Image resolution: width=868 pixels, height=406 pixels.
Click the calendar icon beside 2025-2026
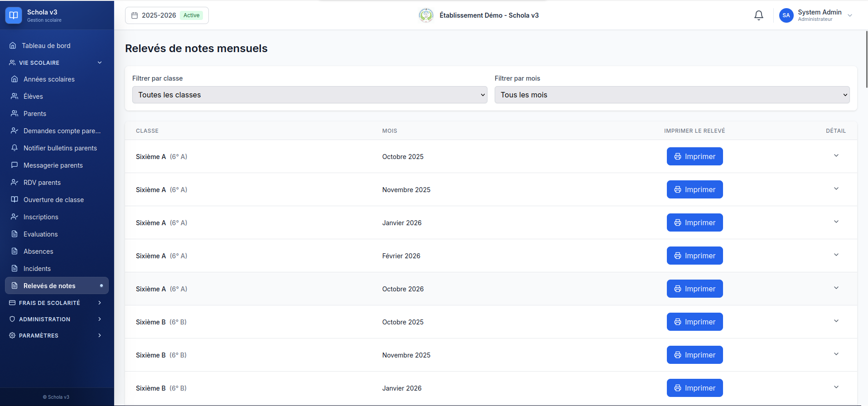click(x=135, y=15)
